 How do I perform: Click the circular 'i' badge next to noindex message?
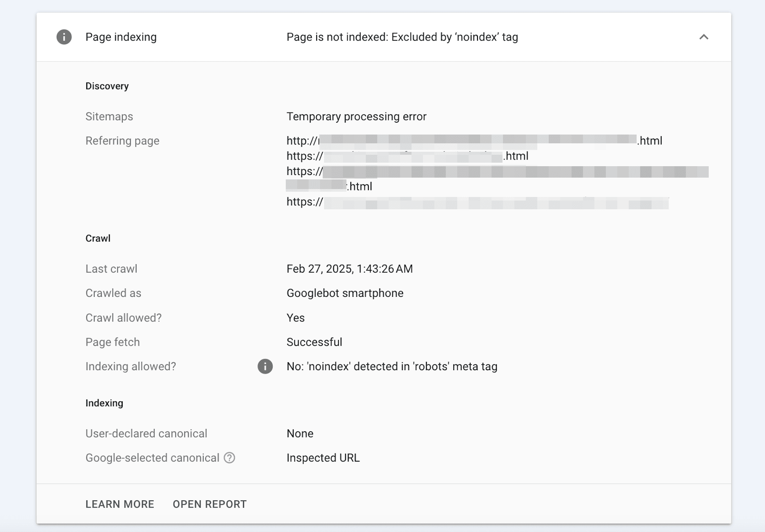pos(265,366)
